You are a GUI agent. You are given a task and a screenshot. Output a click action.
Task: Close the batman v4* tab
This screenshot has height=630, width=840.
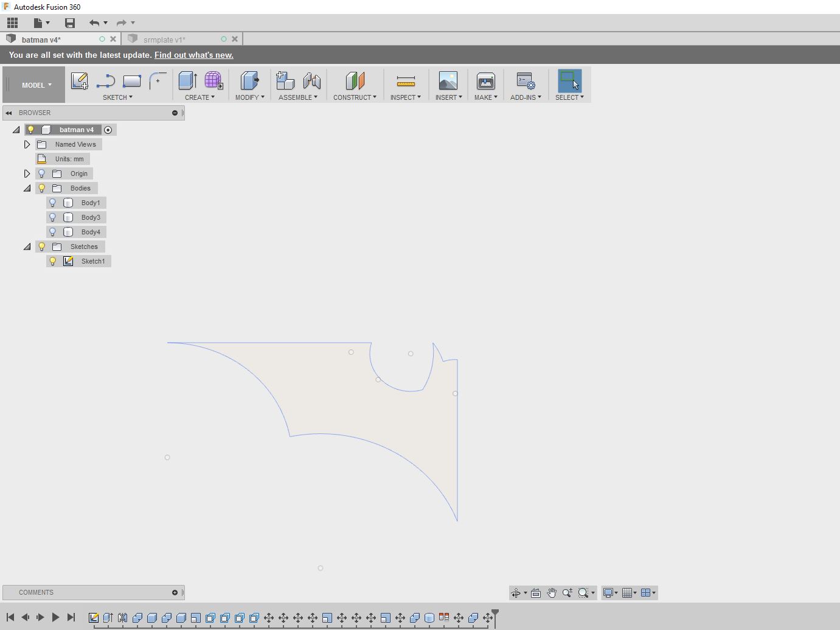click(x=113, y=39)
